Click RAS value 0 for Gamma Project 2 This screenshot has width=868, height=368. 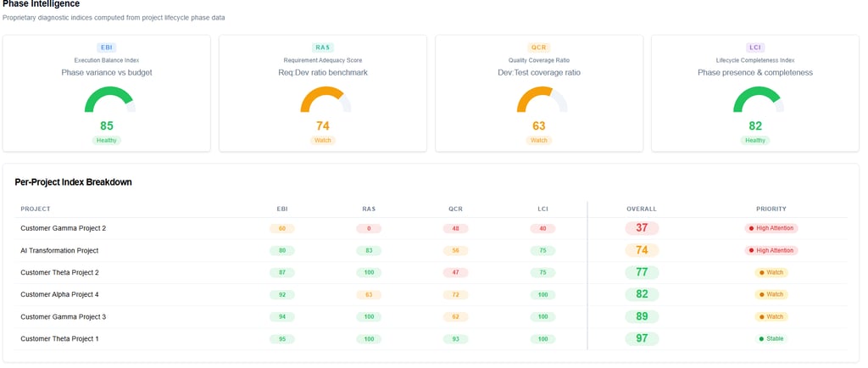point(369,229)
